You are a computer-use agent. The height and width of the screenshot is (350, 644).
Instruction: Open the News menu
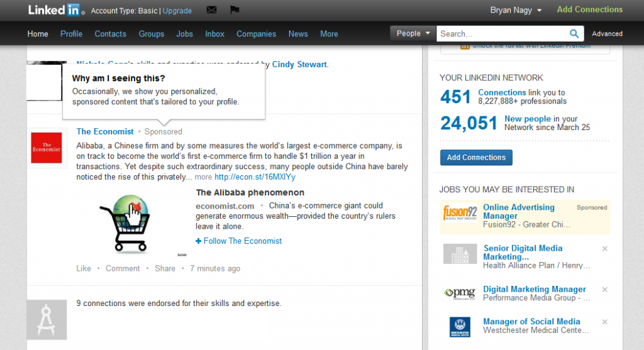(x=298, y=34)
